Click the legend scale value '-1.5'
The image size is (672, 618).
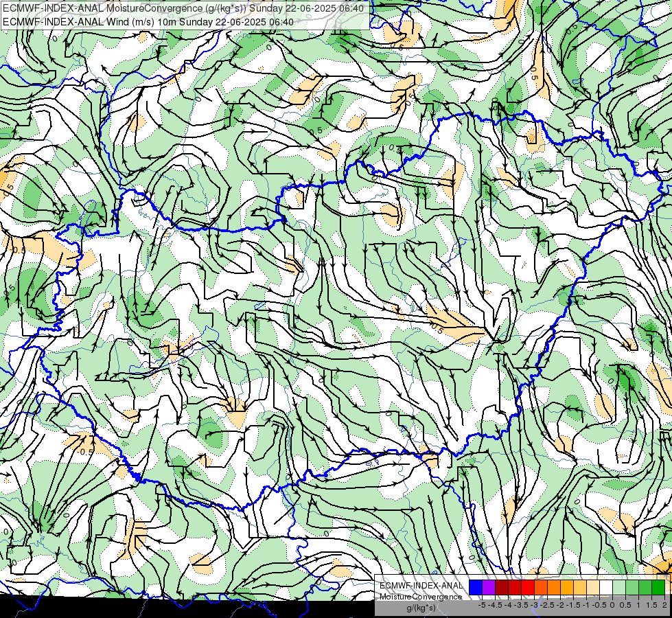coord(573,605)
